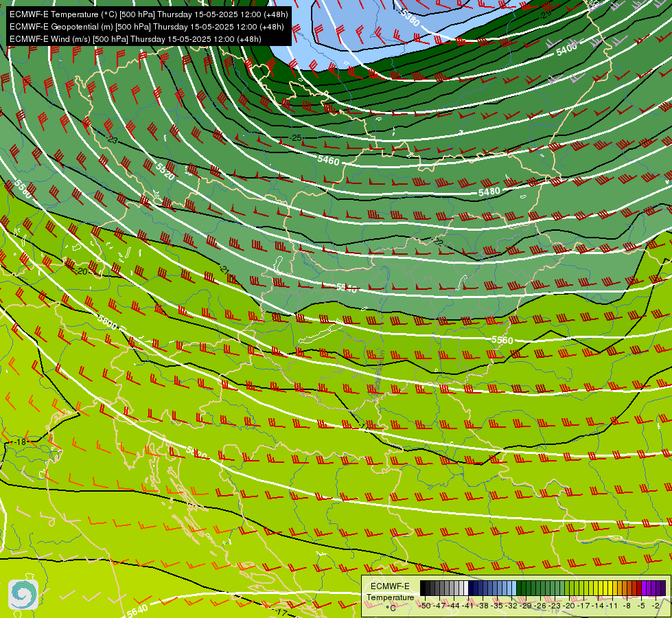672x618 pixels.
Task: Click the -2 tick label in the legend
Action: coord(656,606)
